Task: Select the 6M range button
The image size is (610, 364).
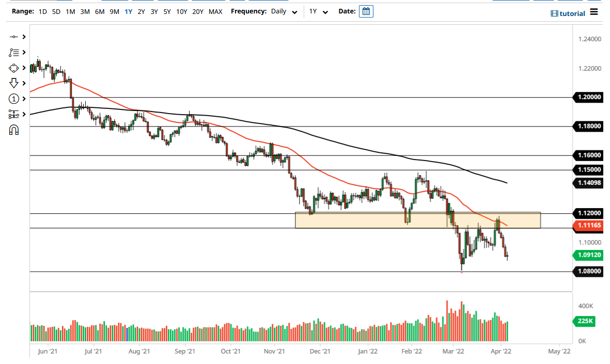Action: tap(100, 11)
